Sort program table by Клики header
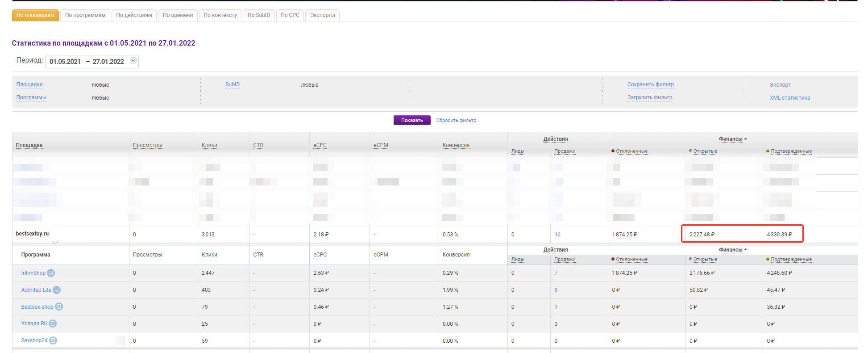The width and height of the screenshot is (868, 353). tap(209, 255)
